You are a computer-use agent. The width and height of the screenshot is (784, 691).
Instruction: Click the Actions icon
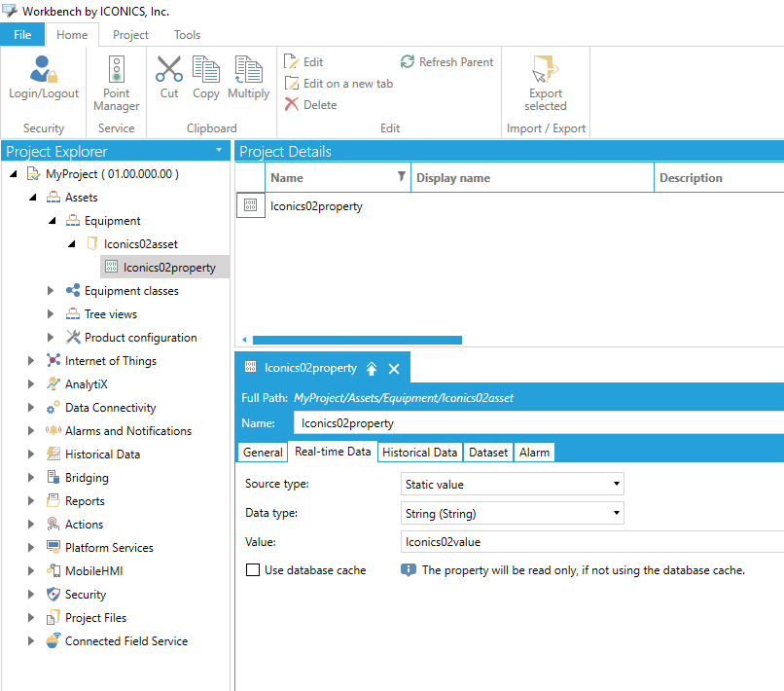tap(53, 525)
